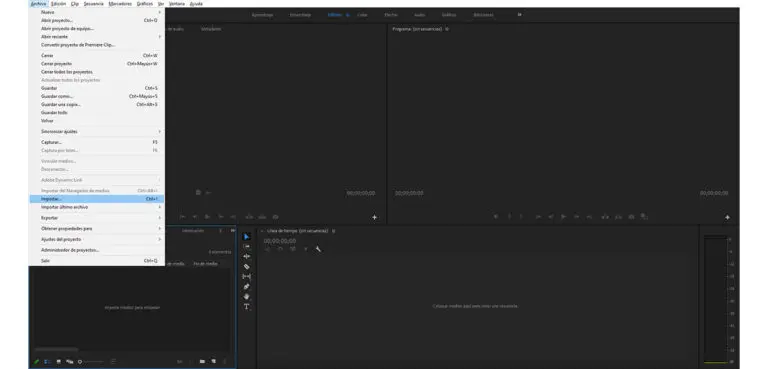768x369 pixels.
Task: Choose Importar... in Archivo menu
Action: (x=97, y=199)
